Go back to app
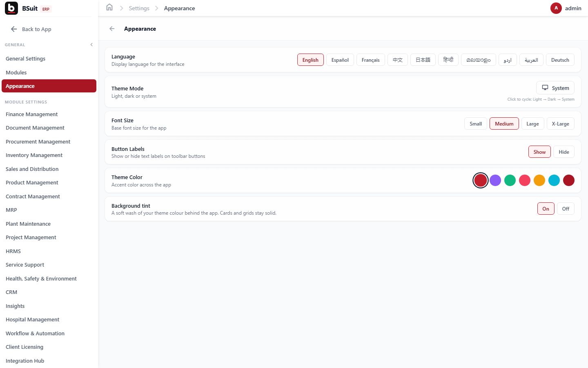This screenshot has width=588, height=368. (x=31, y=29)
